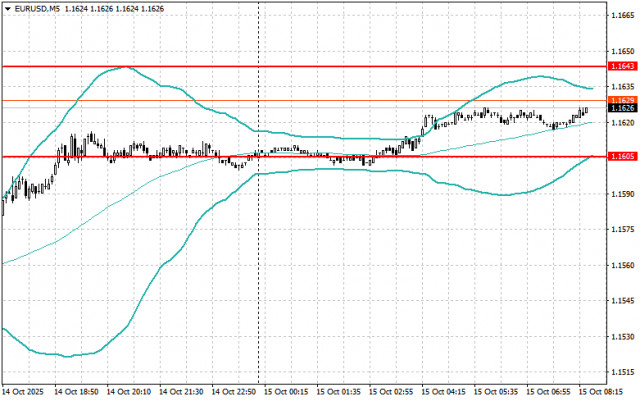Image resolution: width=640 pixels, height=401 pixels.
Task: Click the 15 Oct 08:15 time label
Action: tap(601, 392)
